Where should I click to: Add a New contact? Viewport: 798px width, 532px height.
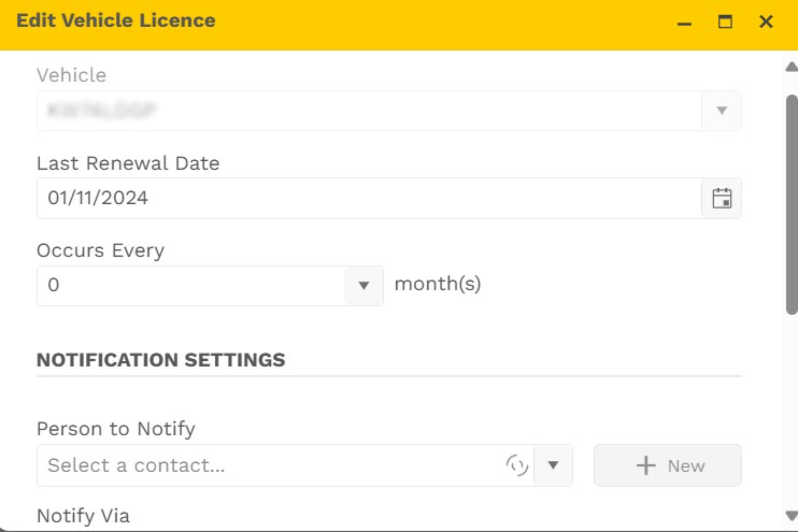coord(667,465)
